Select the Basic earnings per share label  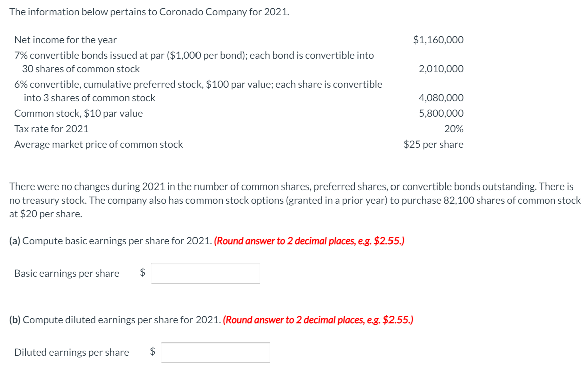[x=66, y=273]
